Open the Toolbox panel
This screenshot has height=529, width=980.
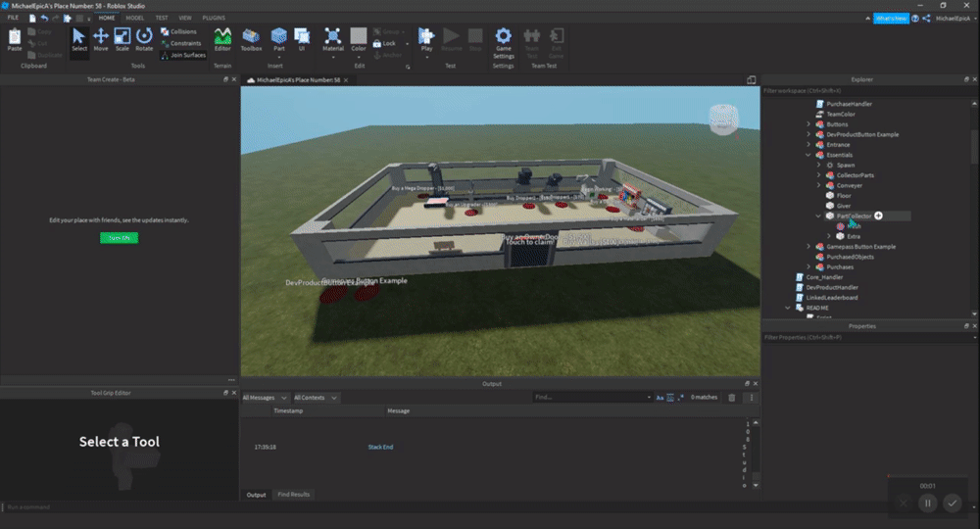coord(251,40)
